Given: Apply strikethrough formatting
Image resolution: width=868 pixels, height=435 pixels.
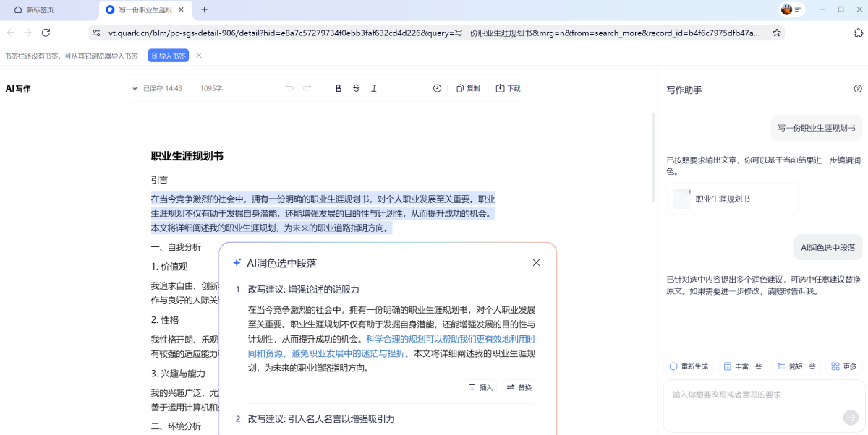Looking at the screenshot, I should click(x=356, y=88).
